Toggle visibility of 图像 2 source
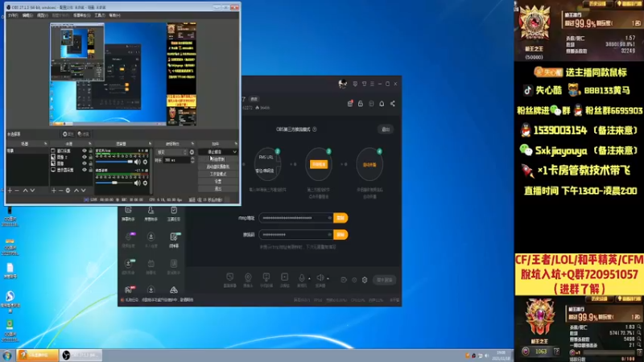The image size is (644, 362). pos(85,157)
